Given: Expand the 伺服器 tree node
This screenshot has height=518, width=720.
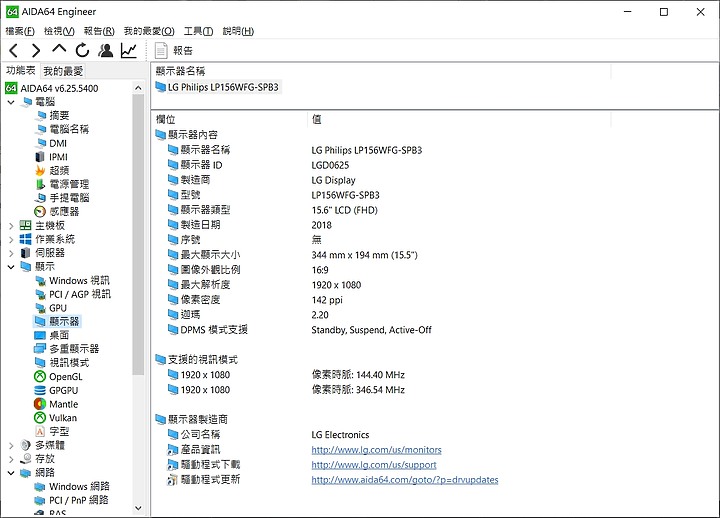Looking at the screenshot, I should coord(11,253).
